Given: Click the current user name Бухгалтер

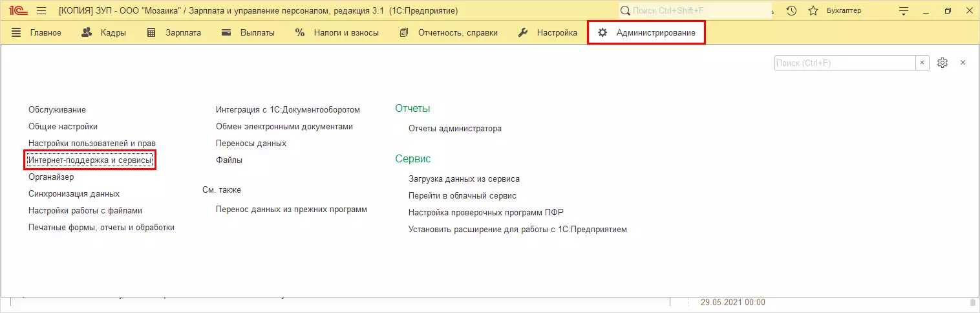Looking at the screenshot, I should click(844, 11).
